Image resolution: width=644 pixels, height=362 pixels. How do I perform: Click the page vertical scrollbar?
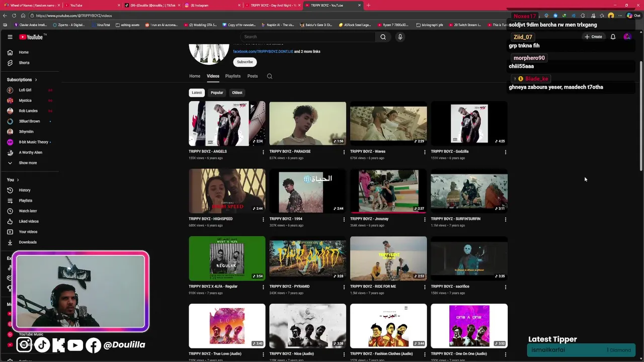[641, 116]
